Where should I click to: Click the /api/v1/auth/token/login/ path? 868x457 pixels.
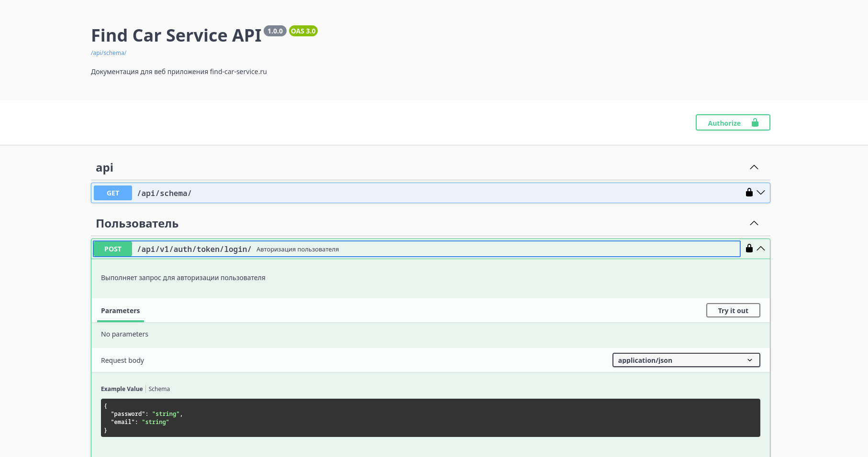194,249
